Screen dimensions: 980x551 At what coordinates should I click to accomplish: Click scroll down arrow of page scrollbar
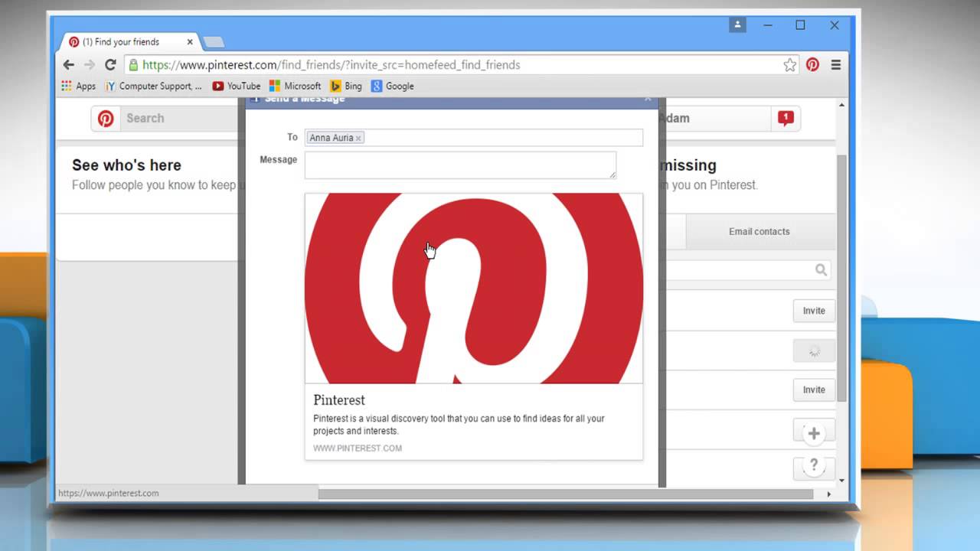[842, 481]
